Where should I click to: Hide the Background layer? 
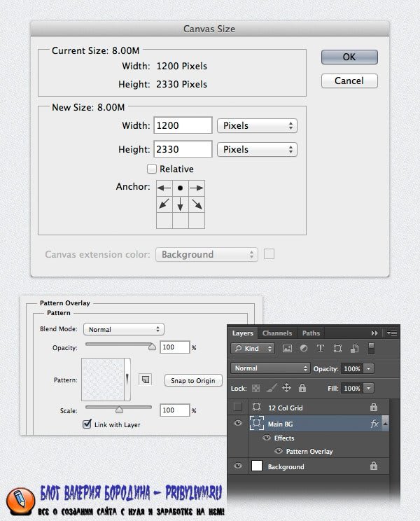point(238,466)
